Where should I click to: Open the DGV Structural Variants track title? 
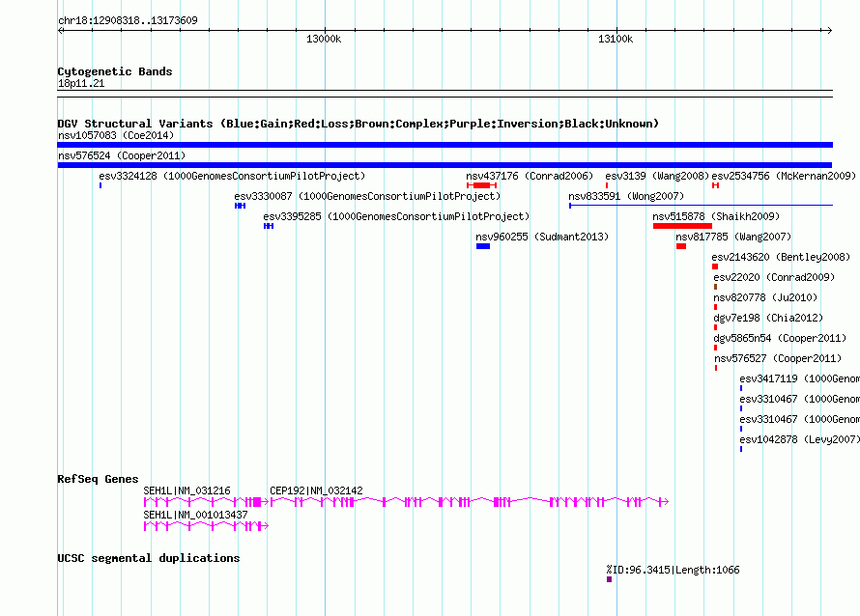[x=358, y=124]
